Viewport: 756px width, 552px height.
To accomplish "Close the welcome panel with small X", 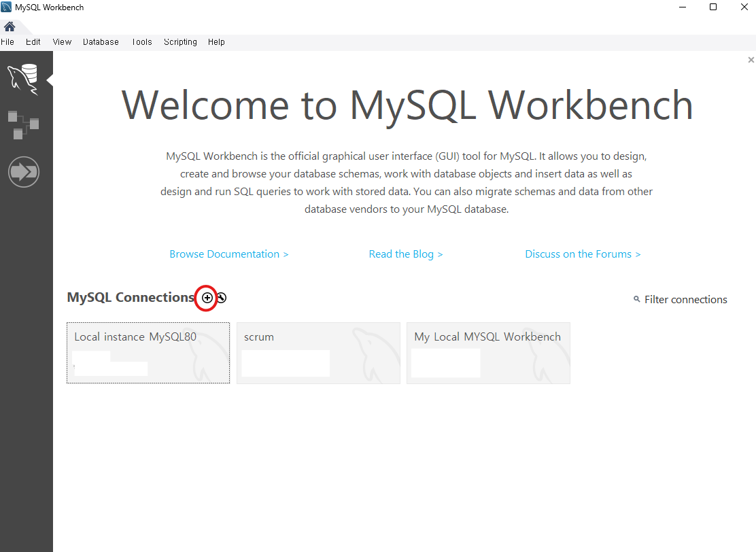I will click(x=751, y=60).
